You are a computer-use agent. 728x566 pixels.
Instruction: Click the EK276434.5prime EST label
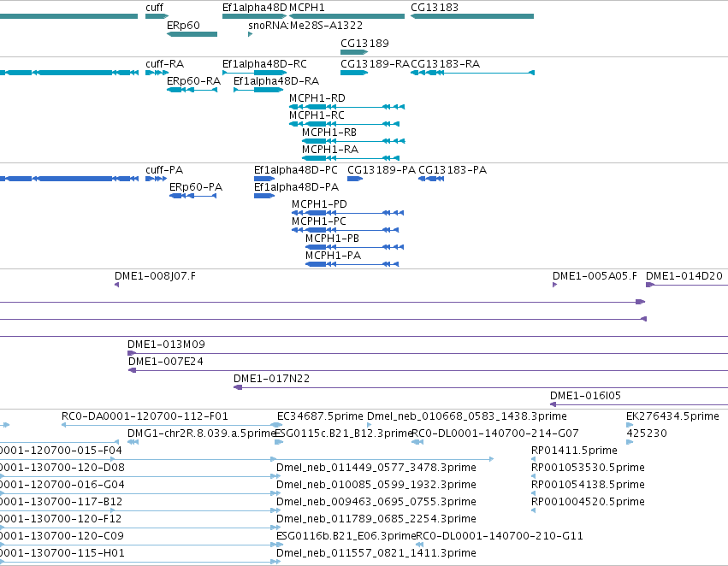point(672,416)
